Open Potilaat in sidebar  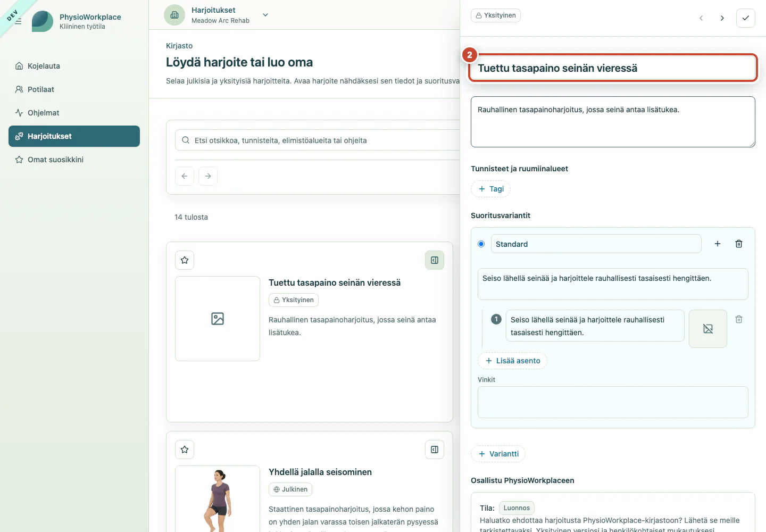coord(74,89)
